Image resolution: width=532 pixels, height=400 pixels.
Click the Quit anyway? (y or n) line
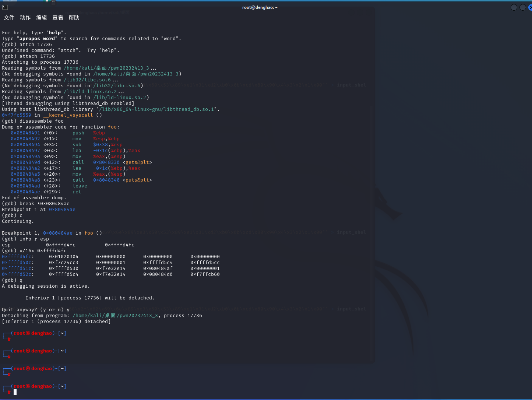[36, 310]
